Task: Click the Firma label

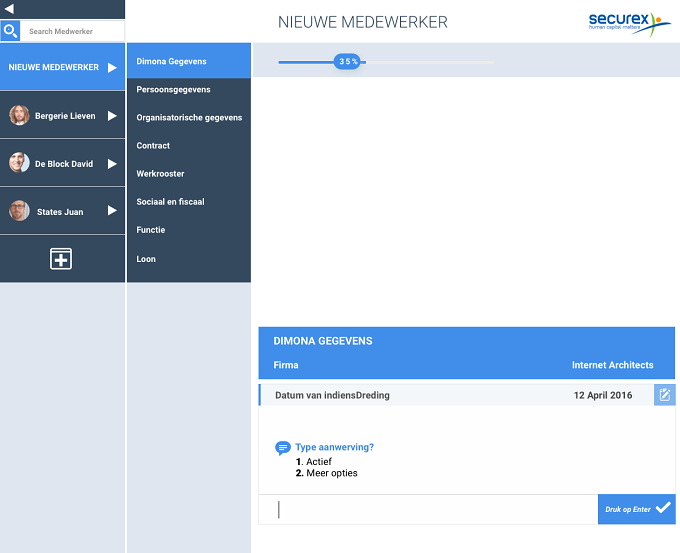Action: pos(286,365)
